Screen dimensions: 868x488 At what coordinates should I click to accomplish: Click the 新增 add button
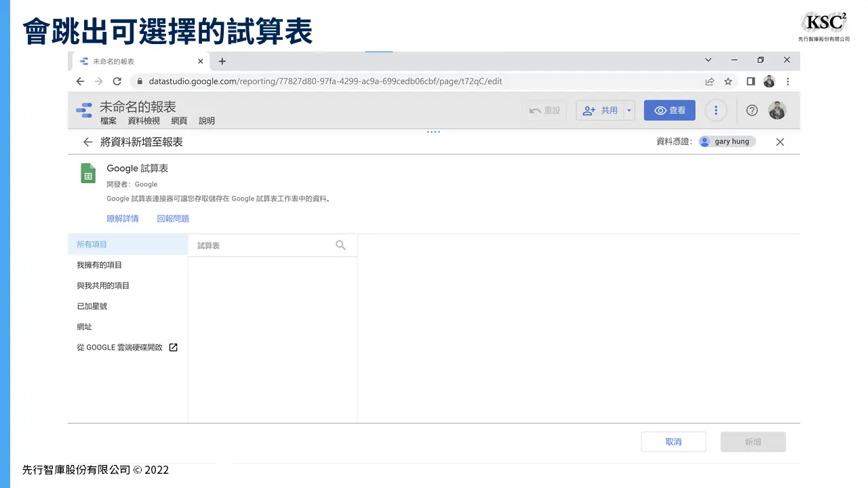[x=753, y=442]
